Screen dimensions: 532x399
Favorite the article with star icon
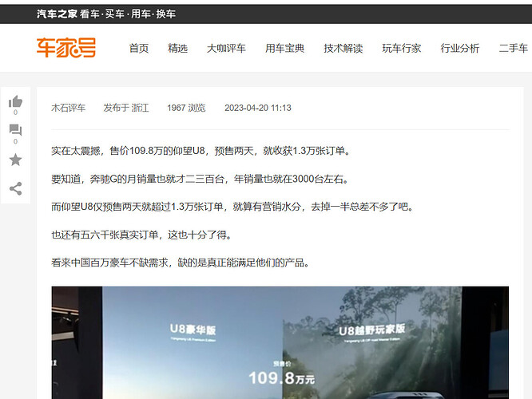[16, 160]
